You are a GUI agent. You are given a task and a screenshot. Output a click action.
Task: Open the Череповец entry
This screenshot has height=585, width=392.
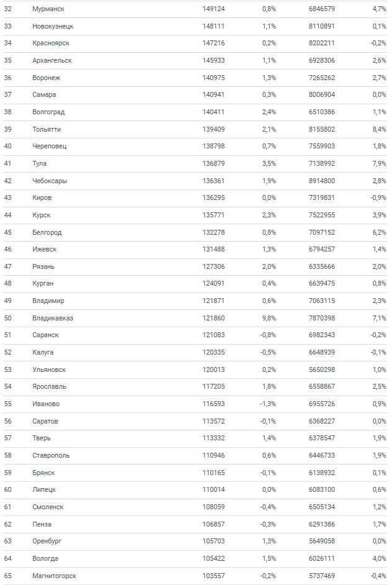click(x=50, y=147)
